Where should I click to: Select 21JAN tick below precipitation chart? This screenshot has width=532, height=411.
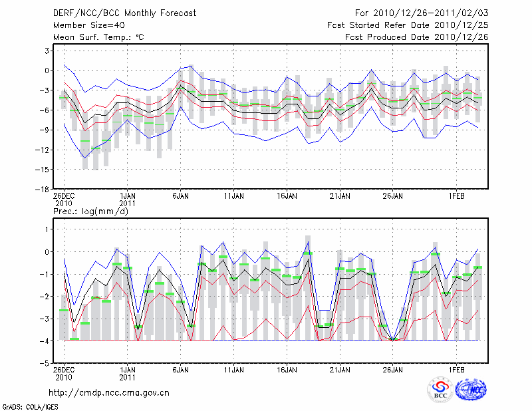[x=340, y=369]
